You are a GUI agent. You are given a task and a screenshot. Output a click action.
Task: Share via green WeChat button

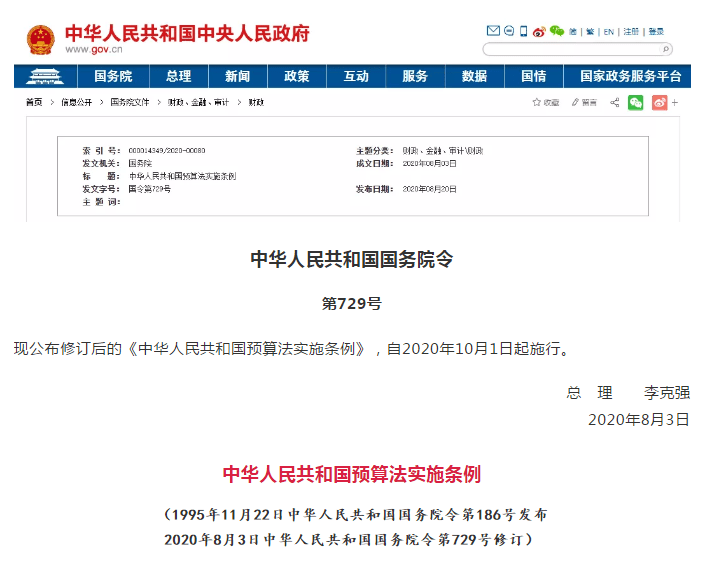(636, 102)
